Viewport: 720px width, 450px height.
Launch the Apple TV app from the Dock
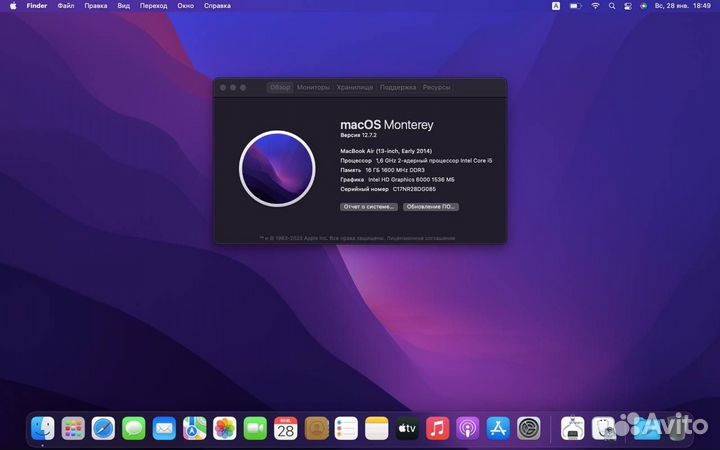pyautogui.click(x=407, y=428)
